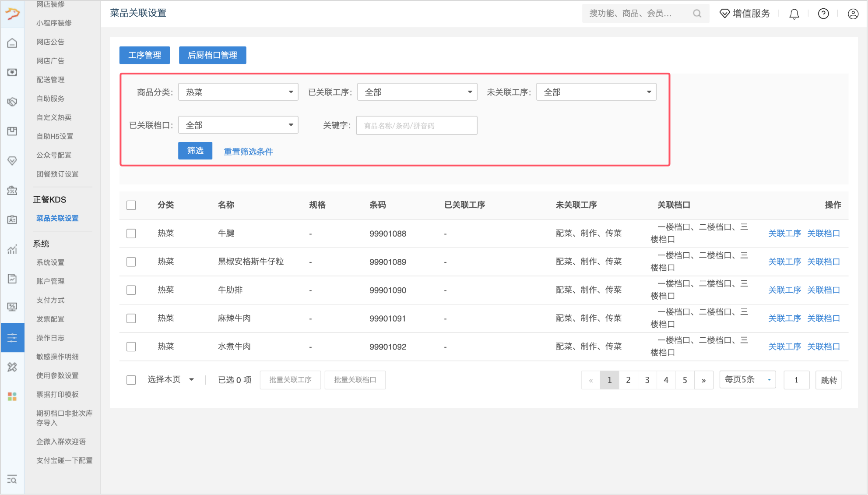Click the next pages » button
This screenshot has height=495, width=868.
(703, 380)
